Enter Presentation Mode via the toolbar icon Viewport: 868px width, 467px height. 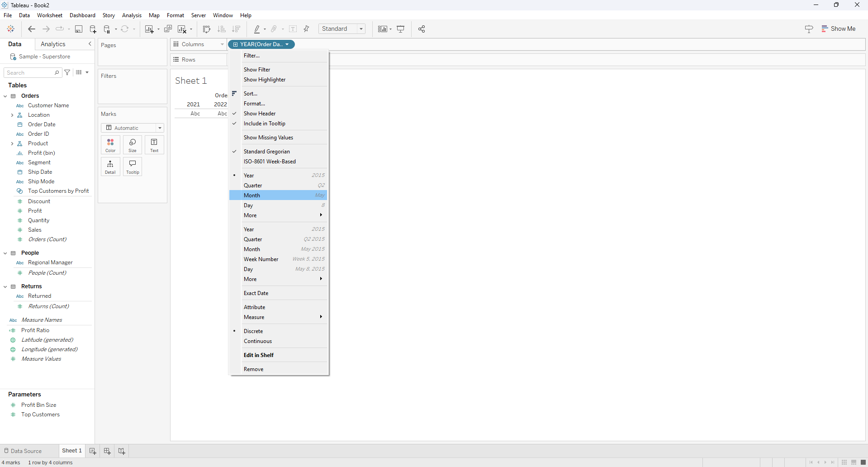coord(401,29)
